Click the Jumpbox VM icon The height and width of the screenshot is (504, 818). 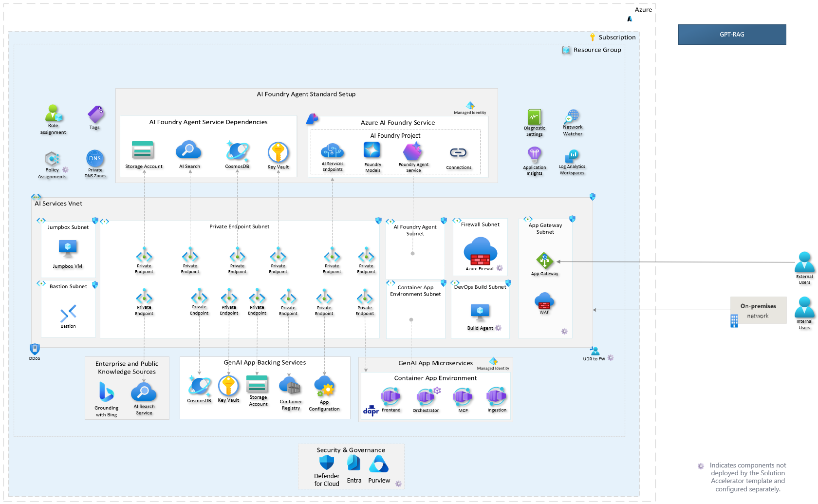[68, 248]
